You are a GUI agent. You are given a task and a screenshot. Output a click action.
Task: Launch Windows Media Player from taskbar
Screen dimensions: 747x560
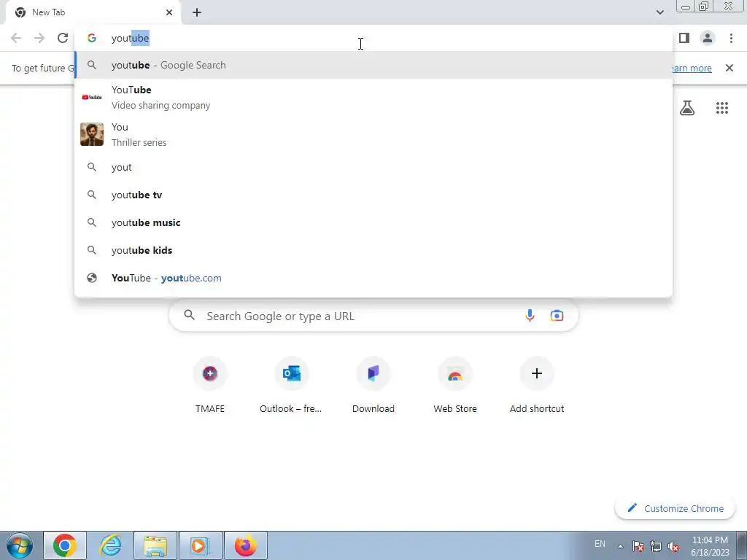point(200,545)
